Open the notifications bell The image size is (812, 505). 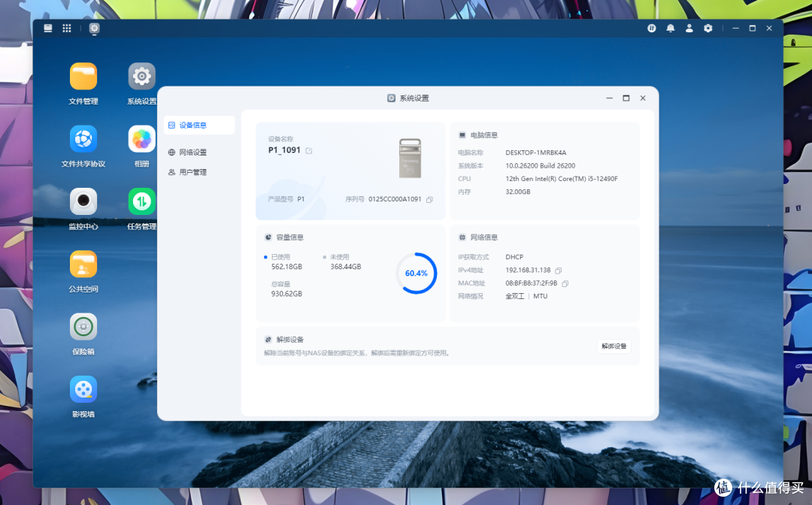coord(671,29)
